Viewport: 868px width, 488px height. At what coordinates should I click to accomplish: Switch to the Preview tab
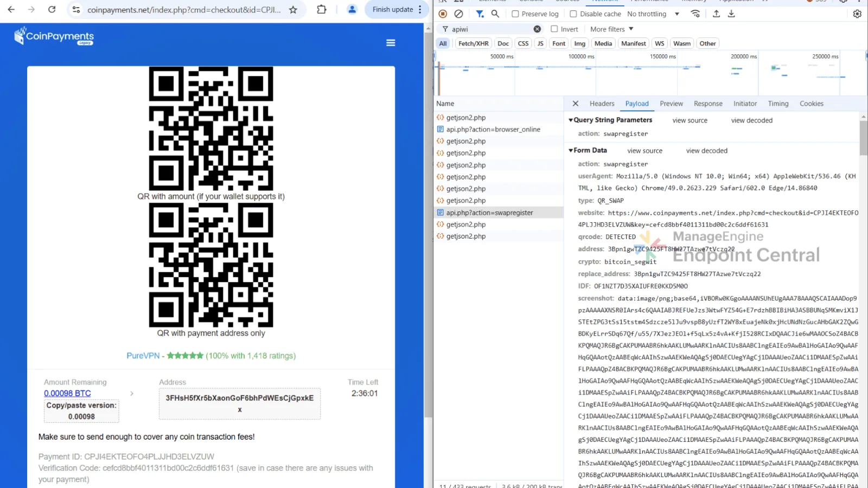pos(672,104)
